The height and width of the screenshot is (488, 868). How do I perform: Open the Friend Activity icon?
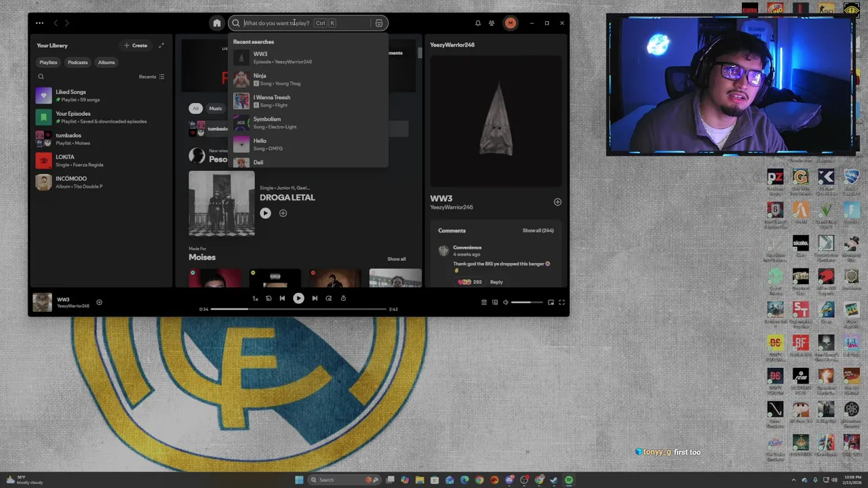(492, 23)
